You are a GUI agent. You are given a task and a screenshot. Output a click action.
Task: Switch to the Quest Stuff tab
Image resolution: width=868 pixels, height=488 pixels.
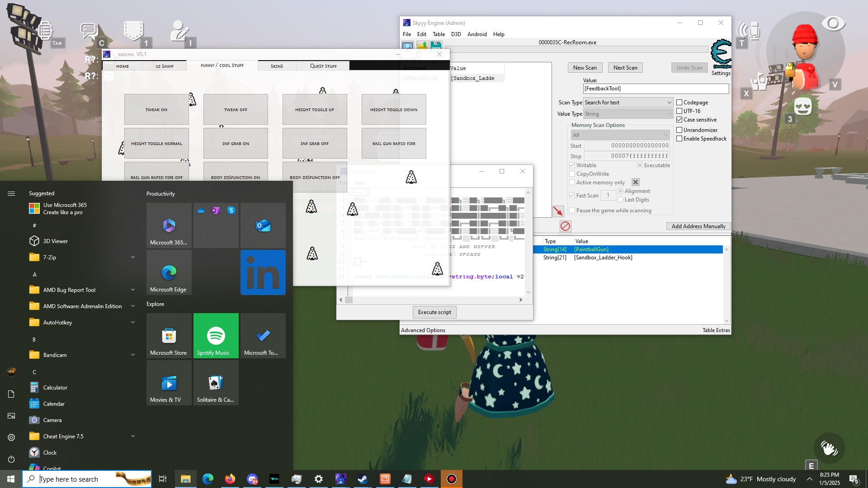coord(323,66)
